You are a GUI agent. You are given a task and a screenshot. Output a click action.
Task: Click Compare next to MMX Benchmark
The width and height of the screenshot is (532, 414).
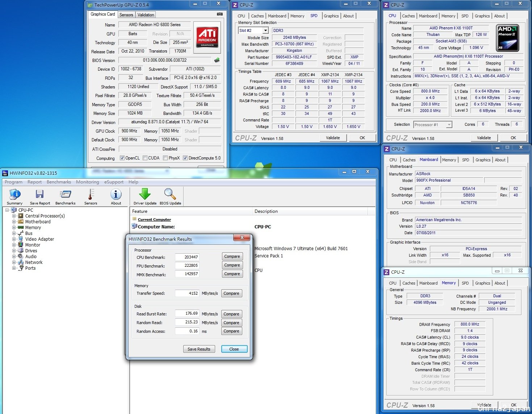(232, 274)
